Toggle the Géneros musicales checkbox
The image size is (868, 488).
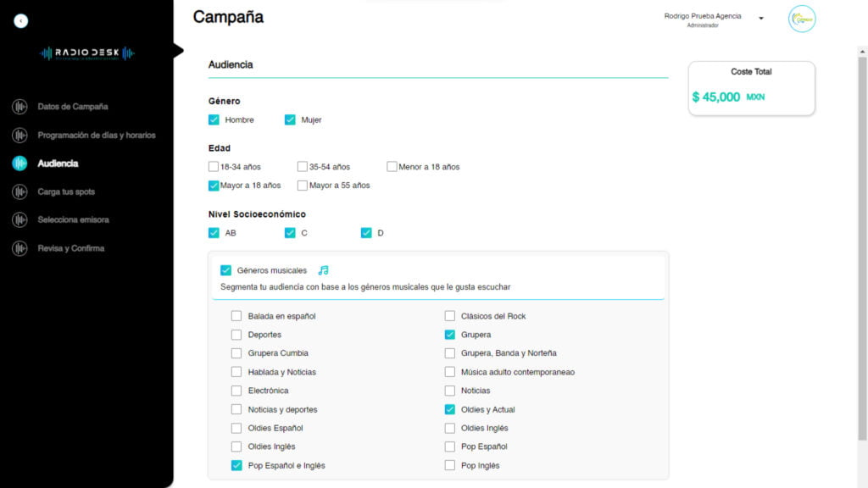point(225,270)
